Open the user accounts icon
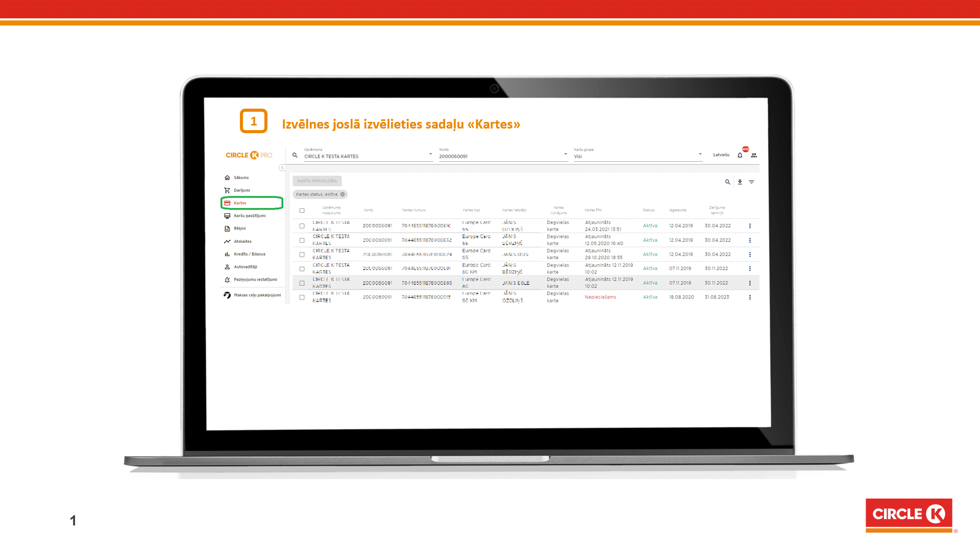Image resolution: width=980 pixels, height=551 pixels. (754, 156)
